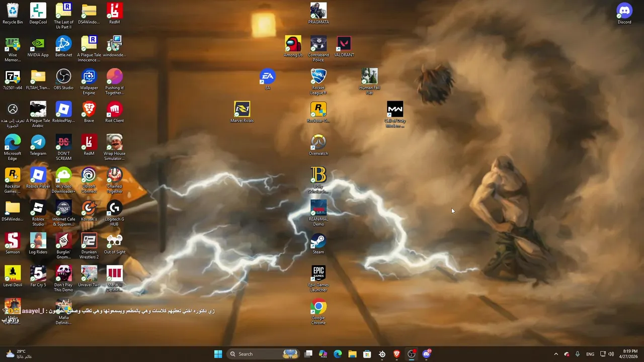This screenshot has width=644, height=362.
Task: Select the Chained Together game icon
Action: tap(114, 180)
